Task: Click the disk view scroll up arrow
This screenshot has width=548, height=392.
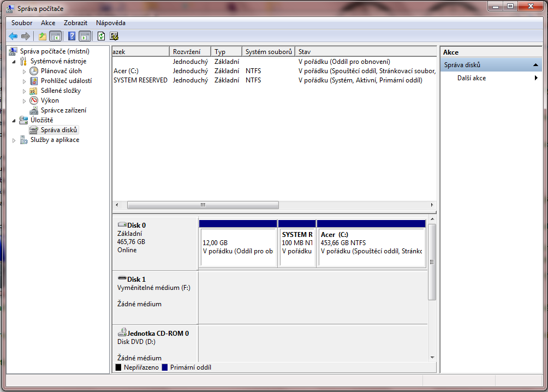Action: pyautogui.click(x=432, y=219)
